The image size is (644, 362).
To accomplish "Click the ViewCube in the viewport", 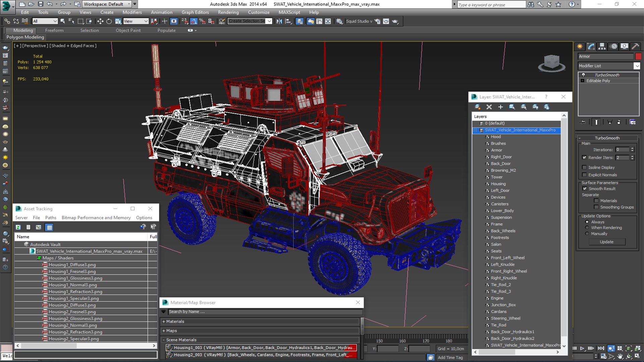I will (x=551, y=63).
